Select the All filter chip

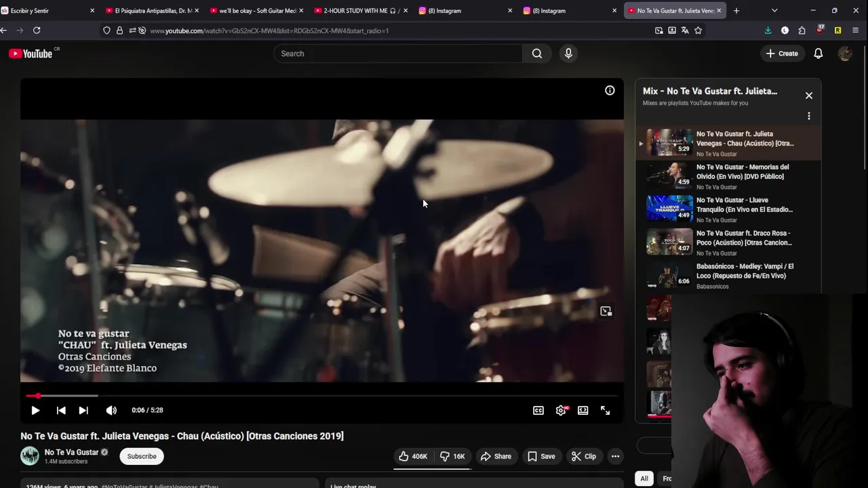point(644,479)
